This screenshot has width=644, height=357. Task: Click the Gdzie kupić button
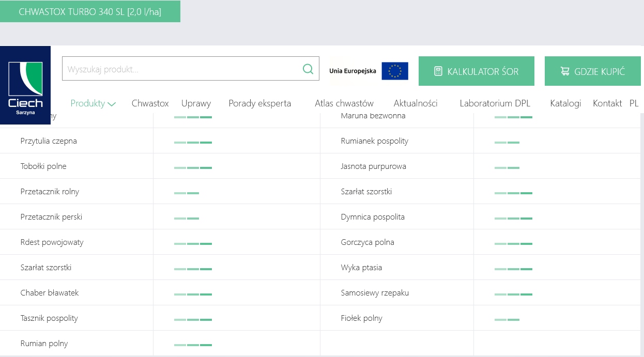coord(592,71)
